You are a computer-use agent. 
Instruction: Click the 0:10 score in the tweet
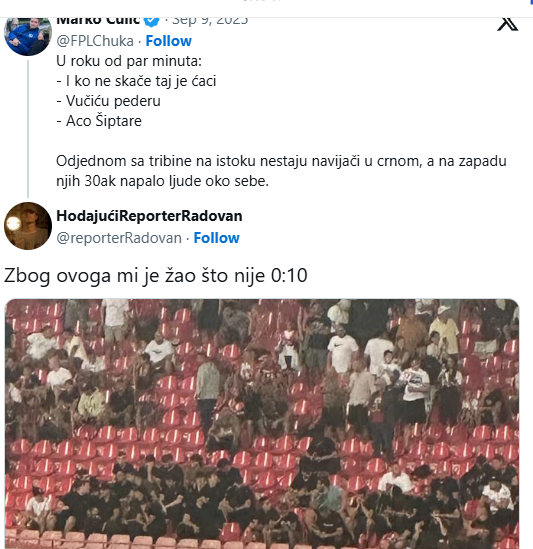click(x=289, y=276)
